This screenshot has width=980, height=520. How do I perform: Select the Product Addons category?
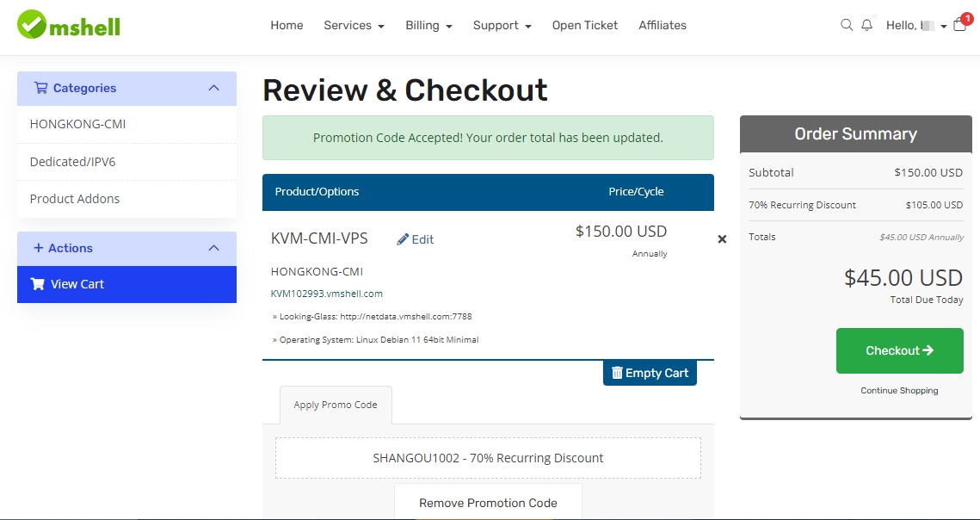[126, 199]
